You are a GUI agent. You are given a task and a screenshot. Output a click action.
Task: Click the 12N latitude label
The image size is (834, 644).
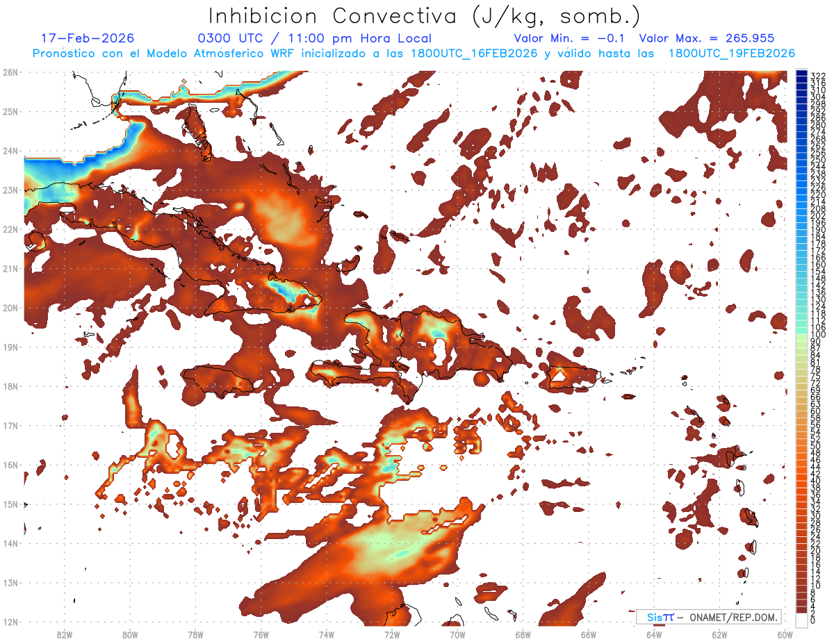[10, 622]
